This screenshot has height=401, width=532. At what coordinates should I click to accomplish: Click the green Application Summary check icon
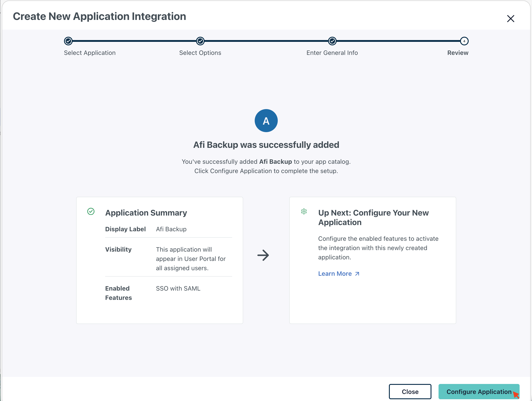91,211
